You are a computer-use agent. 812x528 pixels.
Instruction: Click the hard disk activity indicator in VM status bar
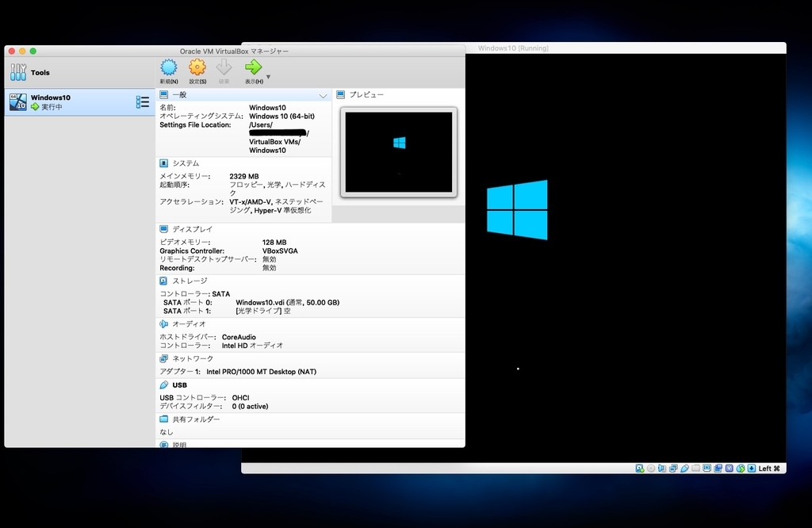(x=640, y=469)
